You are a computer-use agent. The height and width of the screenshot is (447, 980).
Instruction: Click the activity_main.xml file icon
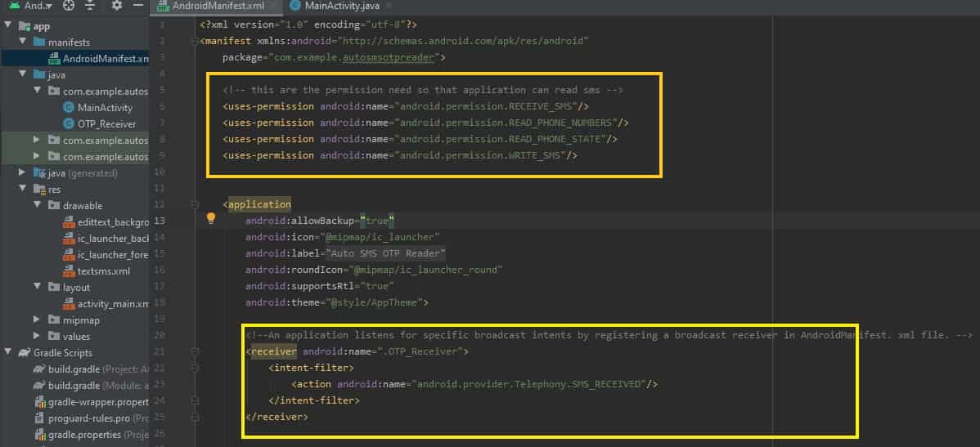click(69, 304)
